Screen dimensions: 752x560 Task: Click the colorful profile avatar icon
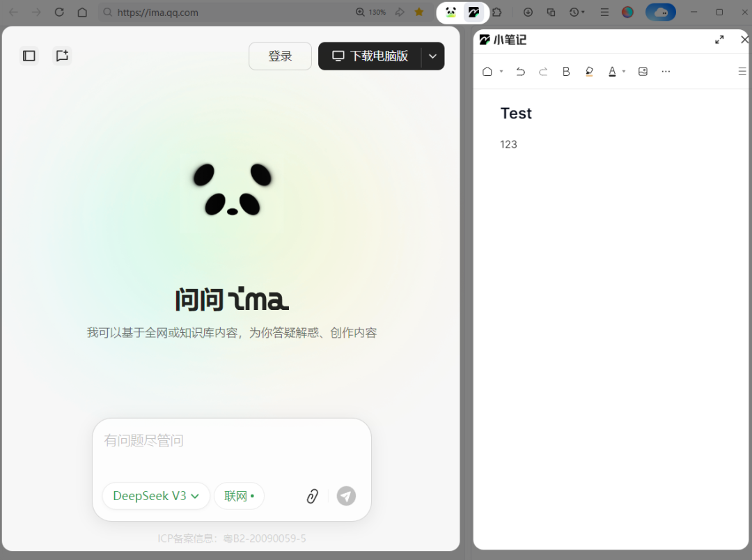[628, 13]
